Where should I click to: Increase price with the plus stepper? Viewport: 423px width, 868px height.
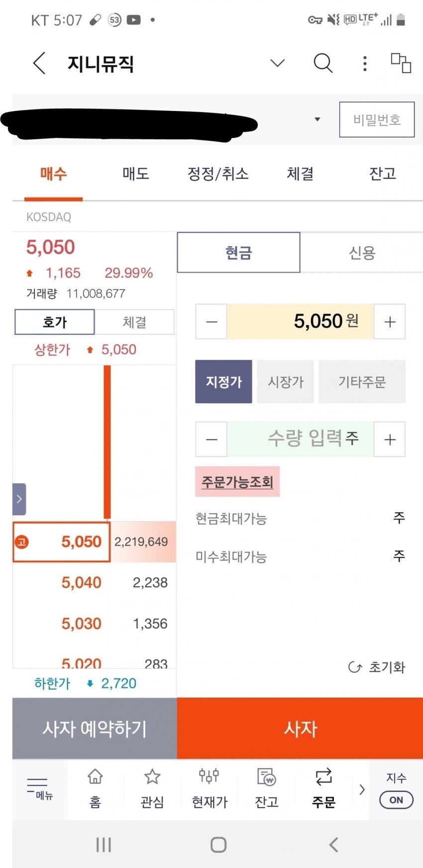pyautogui.click(x=390, y=322)
